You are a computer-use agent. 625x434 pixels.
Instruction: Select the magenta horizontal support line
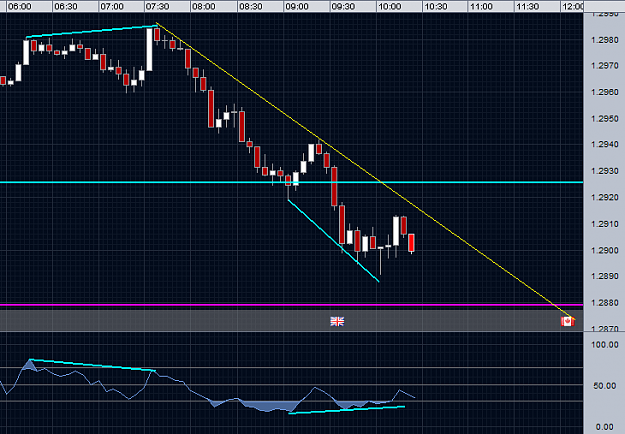click(x=291, y=305)
